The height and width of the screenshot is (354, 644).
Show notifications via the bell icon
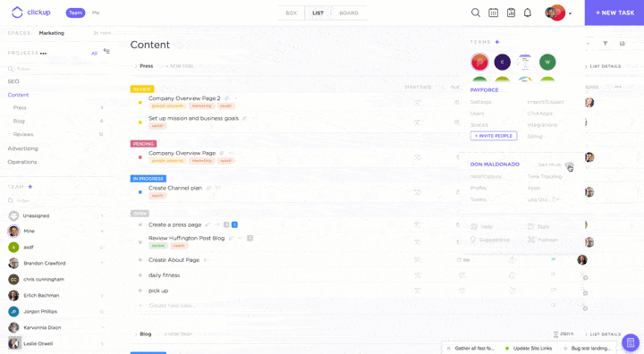coord(528,13)
